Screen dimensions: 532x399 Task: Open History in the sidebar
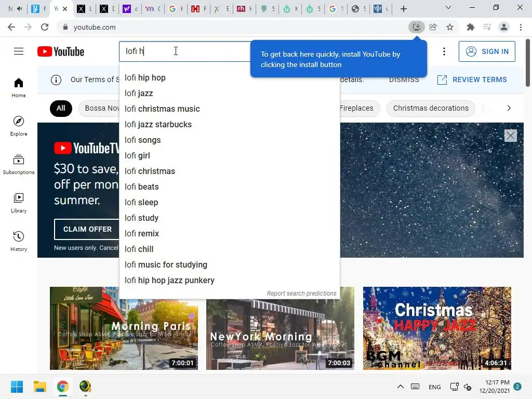pyautogui.click(x=19, y=241)
